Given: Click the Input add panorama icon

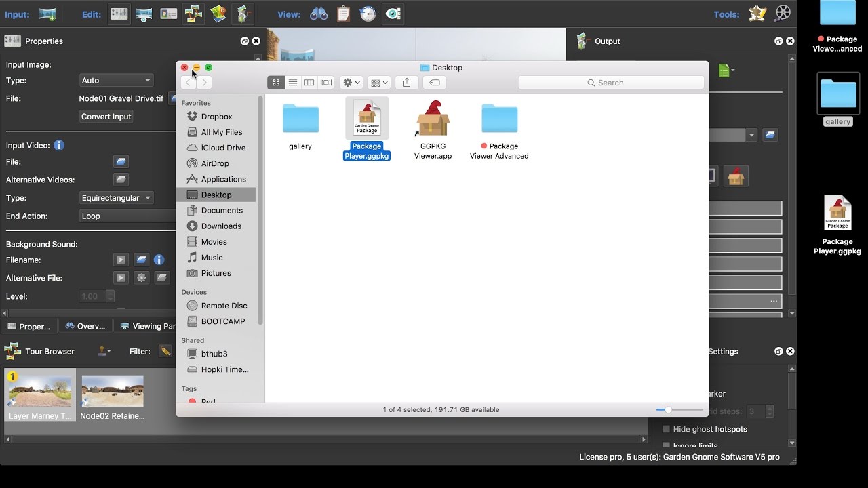Looking at the screenshot, I should [47, 14].
